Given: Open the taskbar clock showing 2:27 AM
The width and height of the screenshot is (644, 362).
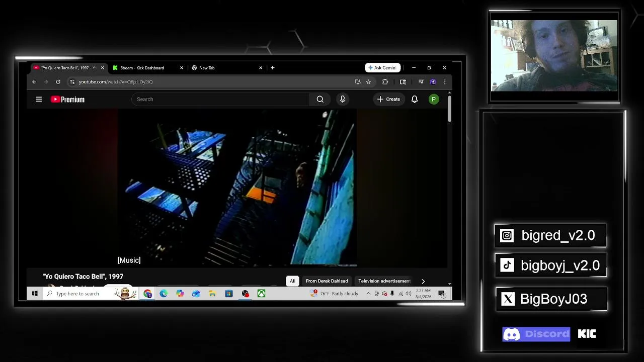Looking at the screenshot, I should pyautogui.click(x=423, y=294).
